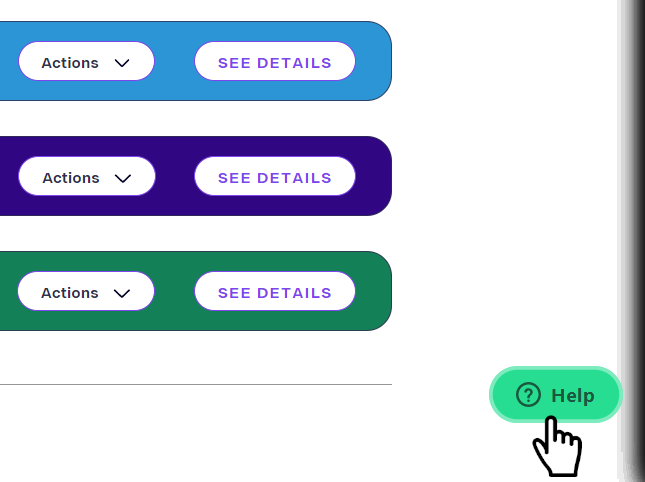Click the chevron arrow in the purple row
This screenshot has width=645, height=482.
[123, 178]
